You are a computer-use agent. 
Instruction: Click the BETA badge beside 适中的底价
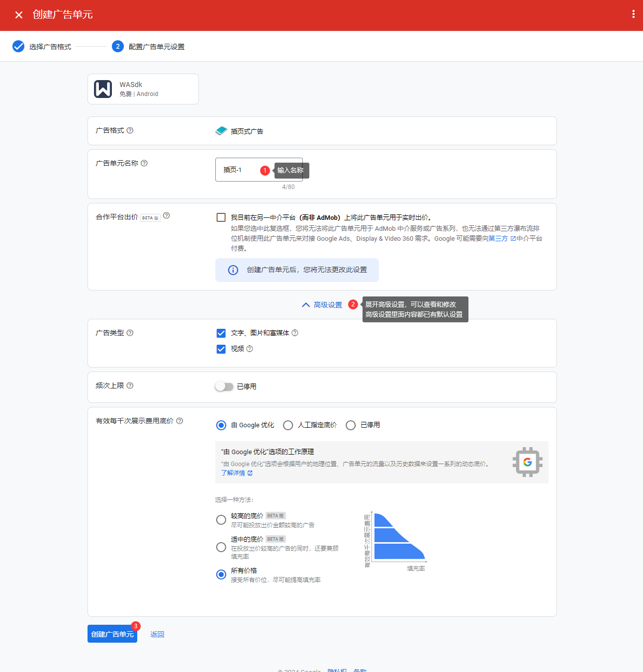coord(276,539)
